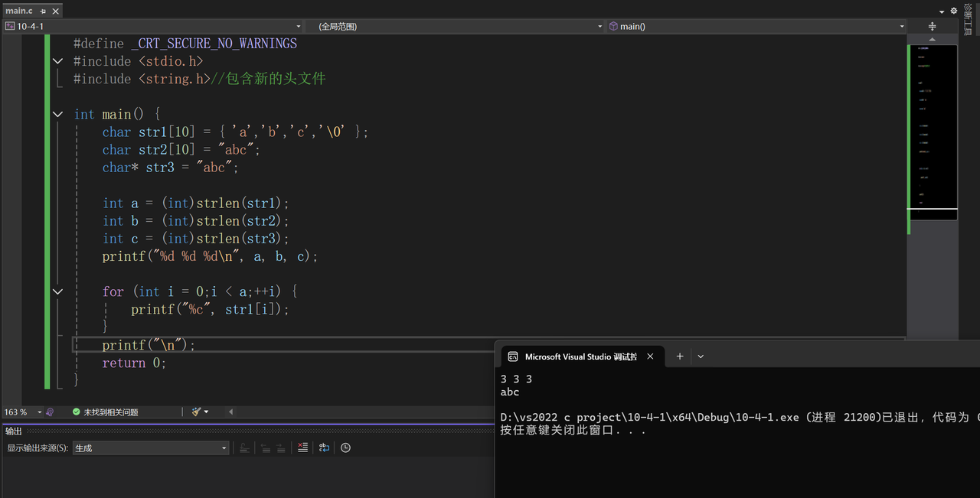Screen dimensions: 980x498
Task: Click the '3 3 3' console output line
Action: [x=516, y=379]
